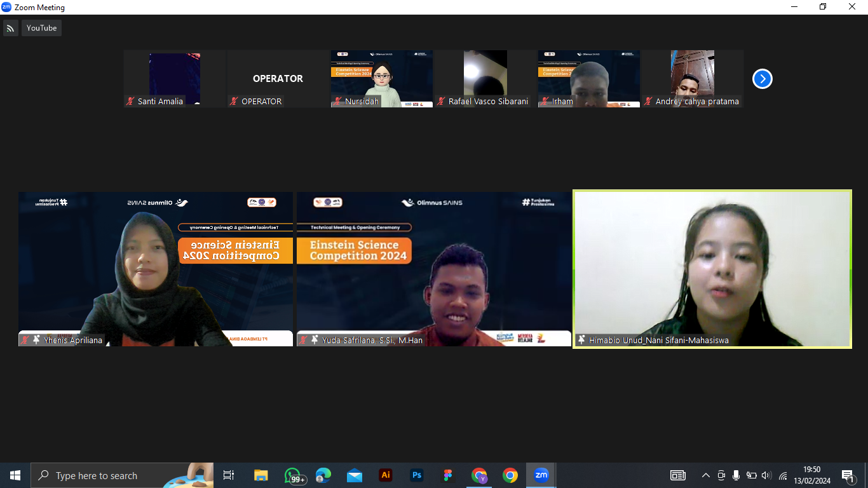Expand hidden system tray icons
Viewport: 868px width, 488px height.
705,475
